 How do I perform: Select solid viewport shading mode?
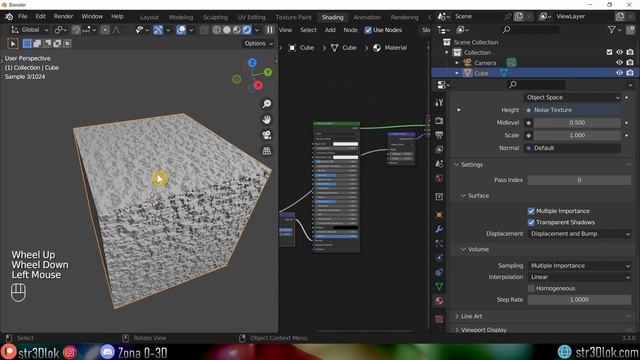(227, 30)
